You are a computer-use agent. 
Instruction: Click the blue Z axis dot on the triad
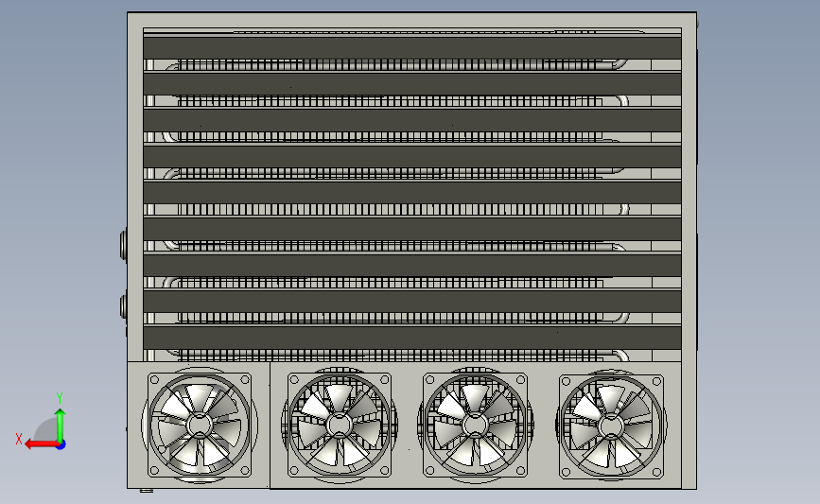point(61,445)
